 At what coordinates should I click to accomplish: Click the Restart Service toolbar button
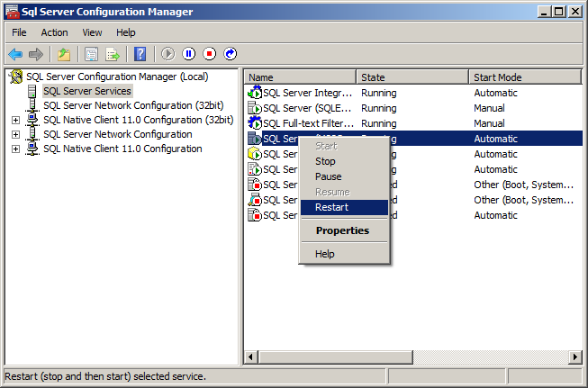[x=230, y=54]
